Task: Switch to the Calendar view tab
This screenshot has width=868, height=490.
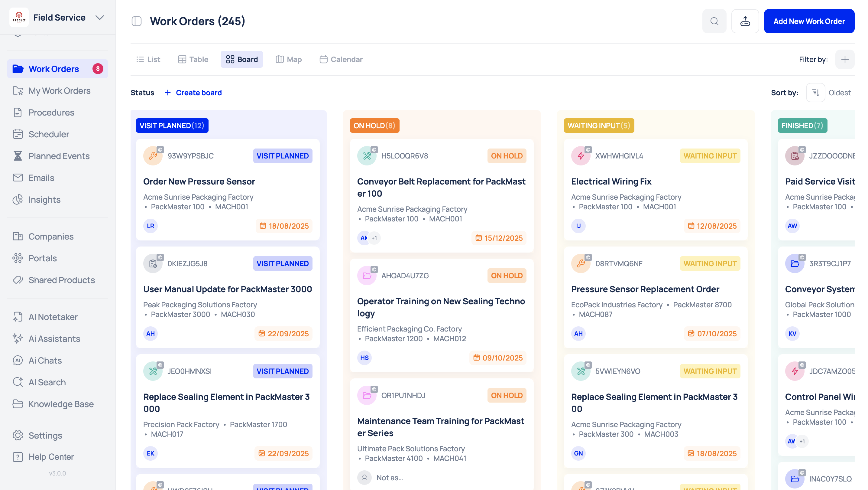Action: pos(341,59)
